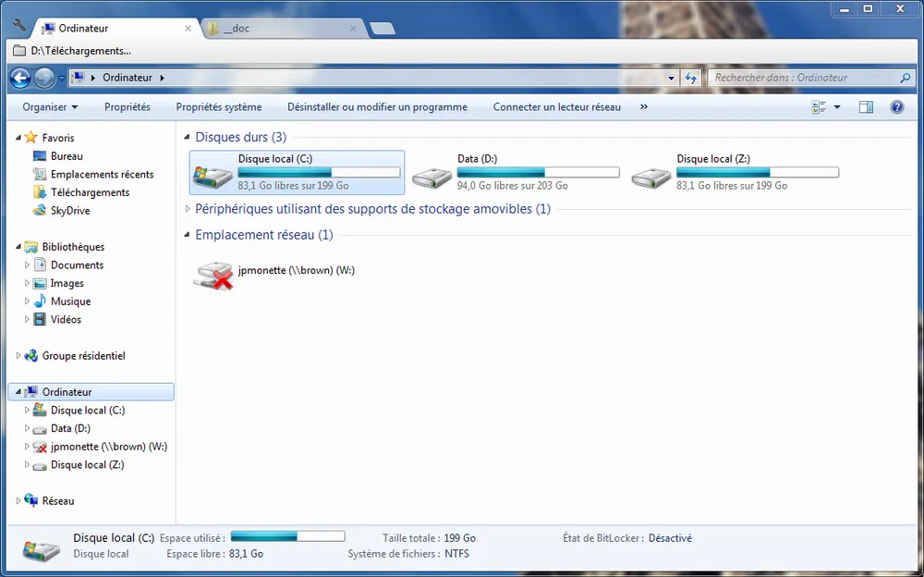Screen dimensions: 924x577
Task: Open Téléchargements in Favoris
Action: click(90, 192)
